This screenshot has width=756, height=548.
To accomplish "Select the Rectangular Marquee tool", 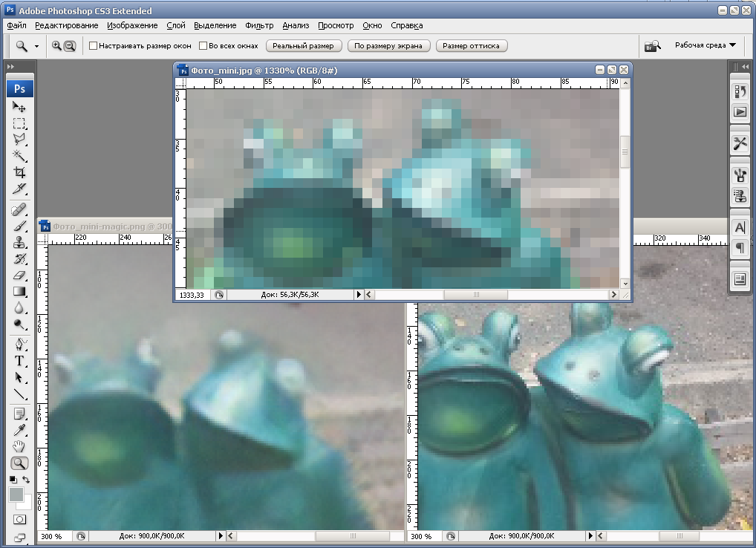I will [19, 123].
